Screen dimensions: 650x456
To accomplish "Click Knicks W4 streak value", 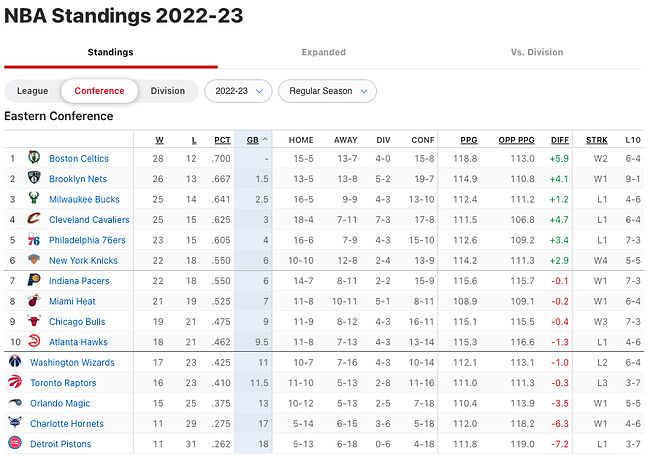I will tap(600, 260).
